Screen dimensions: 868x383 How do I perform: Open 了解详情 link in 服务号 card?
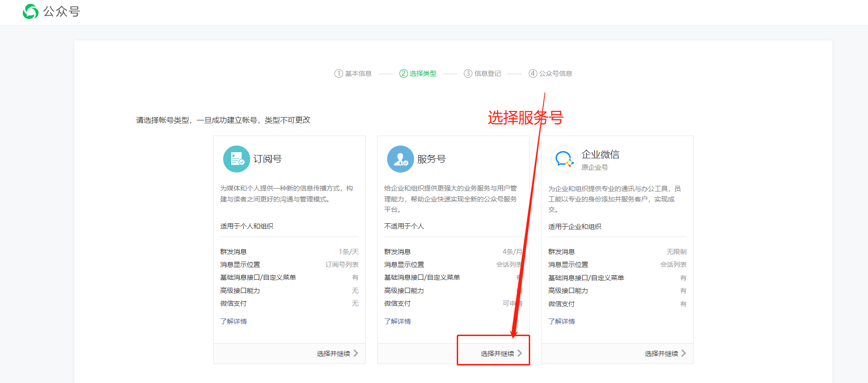point(398,321)
